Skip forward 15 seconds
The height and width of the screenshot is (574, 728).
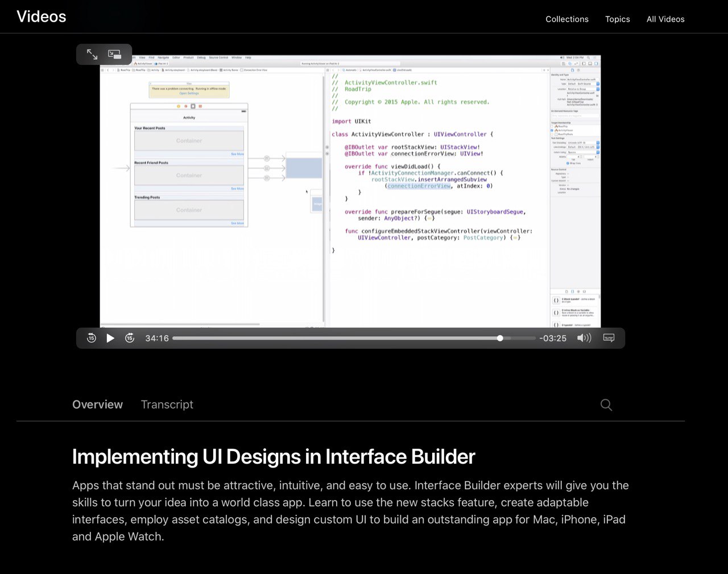click(130, 338)
